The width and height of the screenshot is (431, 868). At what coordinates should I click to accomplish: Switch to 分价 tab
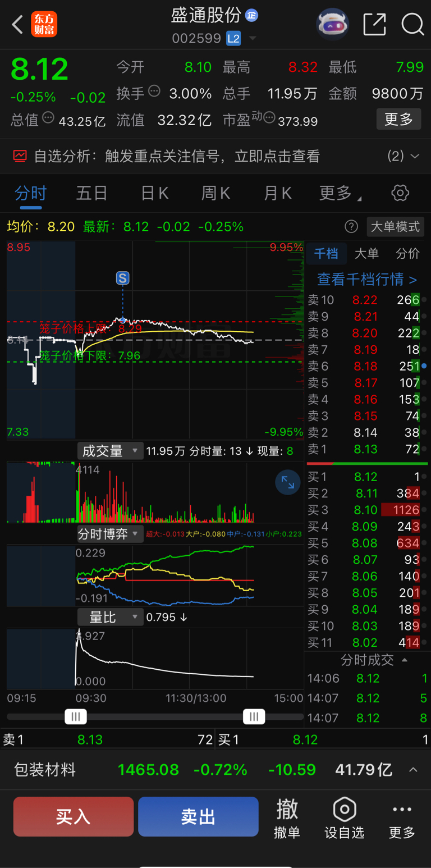(x=407, y=253)
